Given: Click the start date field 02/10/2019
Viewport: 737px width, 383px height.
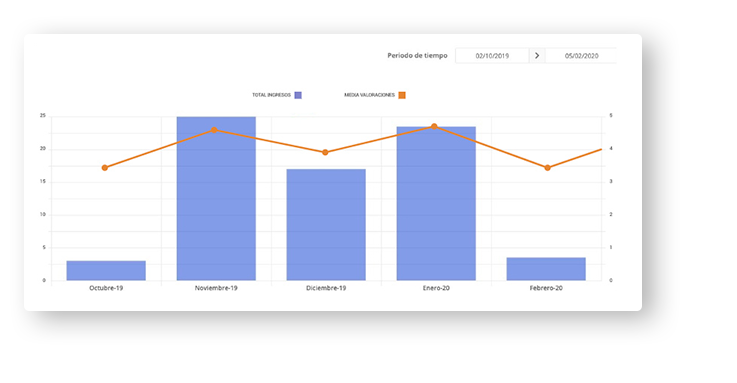Looking at the screenshot, I should tap(492, 55).
